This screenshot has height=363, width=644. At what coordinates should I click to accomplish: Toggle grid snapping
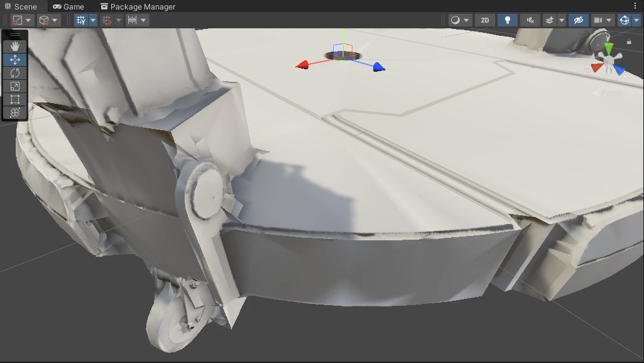pyautogui.click(x=106, y=20)
